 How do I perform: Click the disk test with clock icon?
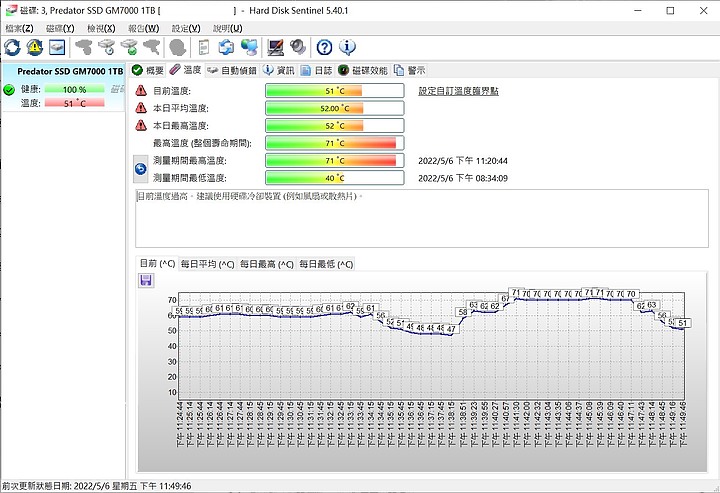(107, 47)
